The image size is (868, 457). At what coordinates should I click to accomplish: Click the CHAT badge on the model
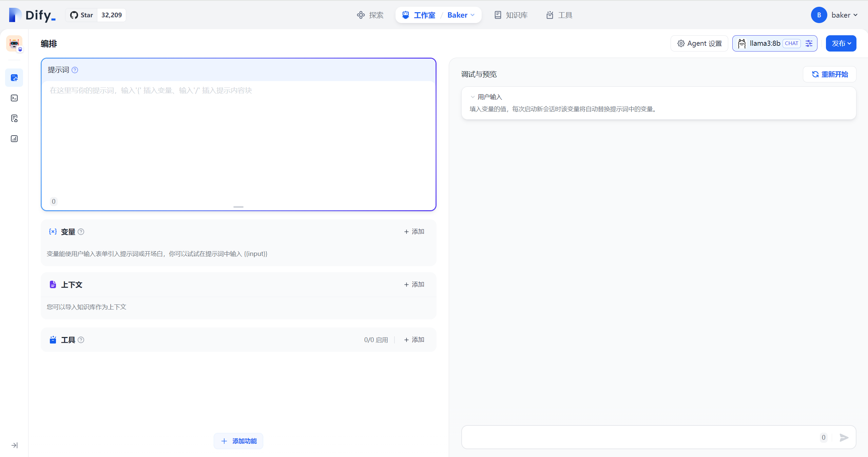pos(791,43)
